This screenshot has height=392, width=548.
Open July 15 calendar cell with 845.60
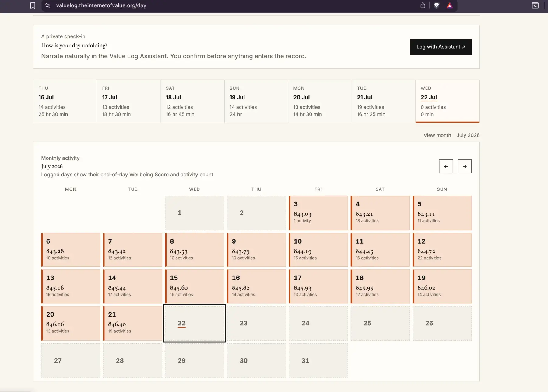(195, 286)
